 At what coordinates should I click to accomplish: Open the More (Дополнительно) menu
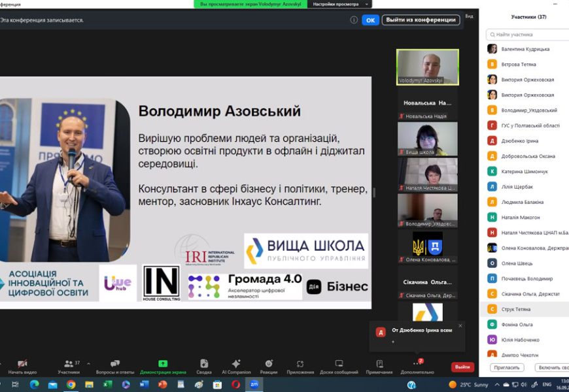coord(417,364)
